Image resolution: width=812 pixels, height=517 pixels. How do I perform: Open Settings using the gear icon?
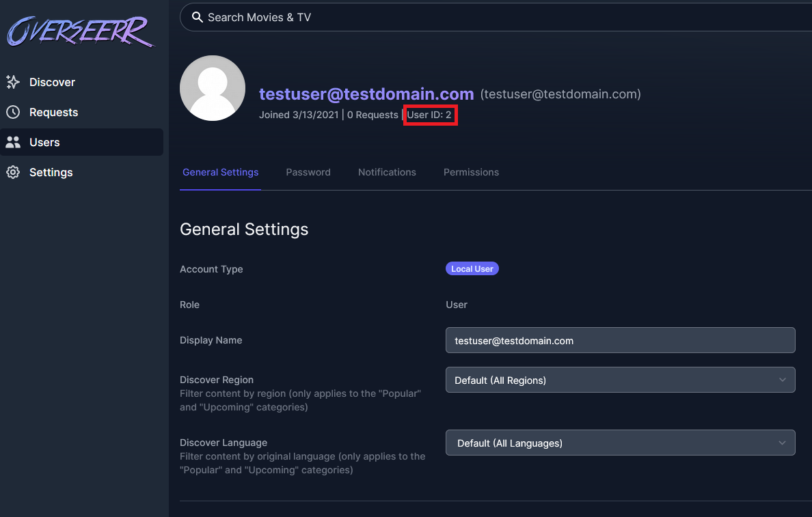[12, 172]
